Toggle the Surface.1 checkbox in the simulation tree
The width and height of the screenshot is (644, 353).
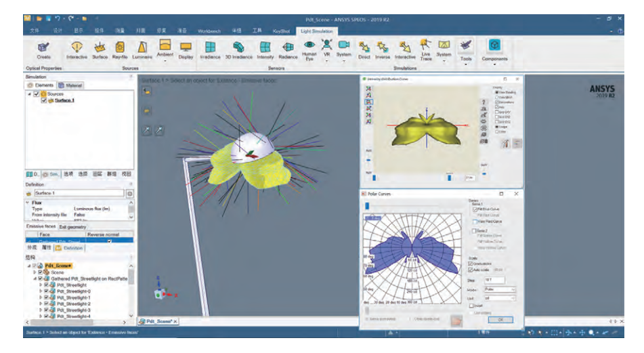tap(45, 100)
